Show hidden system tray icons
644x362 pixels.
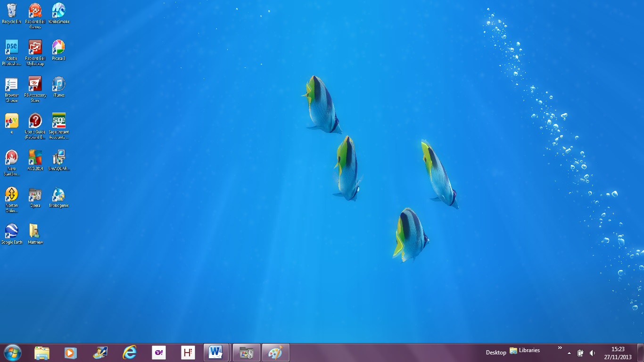tap(569, 353)
